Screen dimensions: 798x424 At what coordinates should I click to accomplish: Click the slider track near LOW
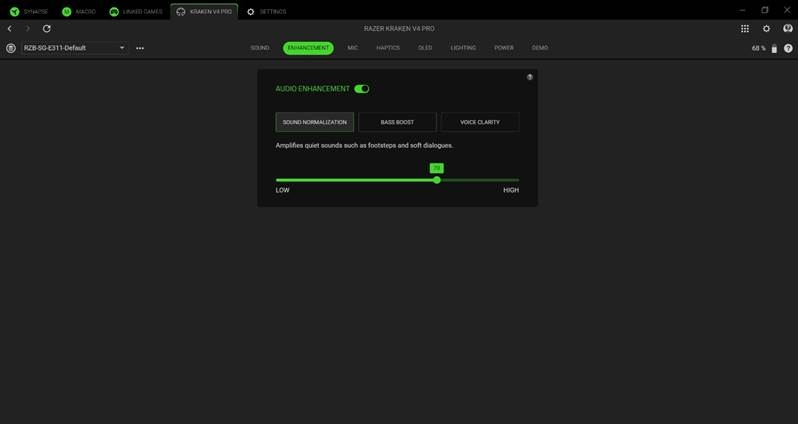click(x=281, y=180)
